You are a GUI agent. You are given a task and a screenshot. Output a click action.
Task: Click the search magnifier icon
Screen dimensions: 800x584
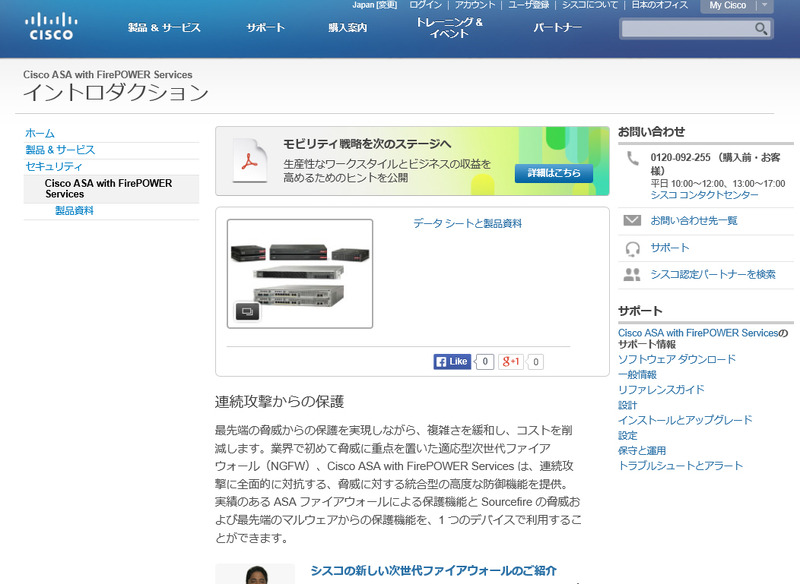coord(761,29)
